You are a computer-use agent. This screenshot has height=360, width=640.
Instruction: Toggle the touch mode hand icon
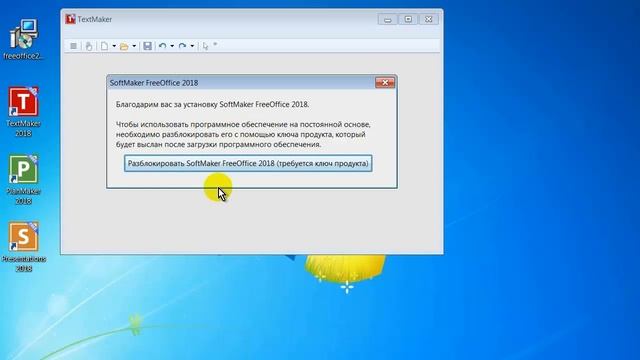(x=89, y=46)
